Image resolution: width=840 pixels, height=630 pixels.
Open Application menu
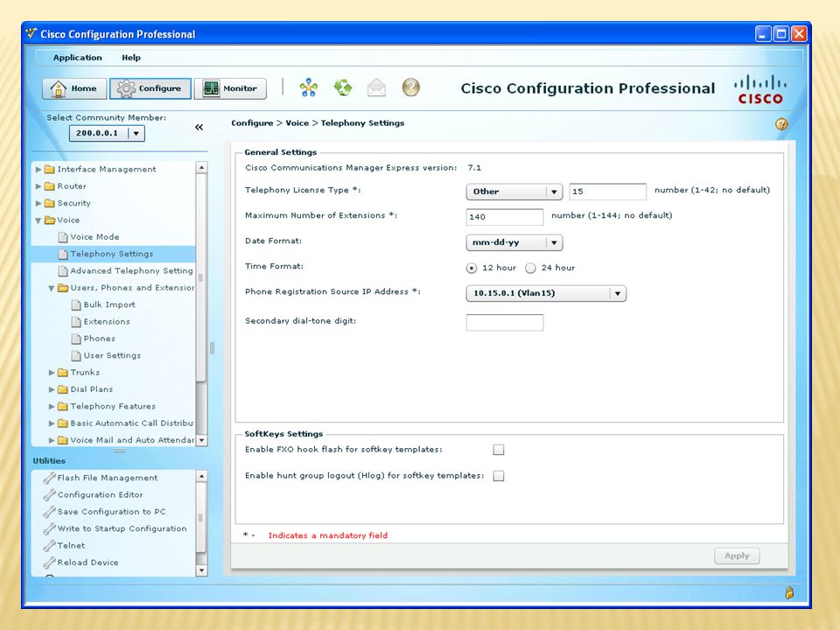point(77,58)
